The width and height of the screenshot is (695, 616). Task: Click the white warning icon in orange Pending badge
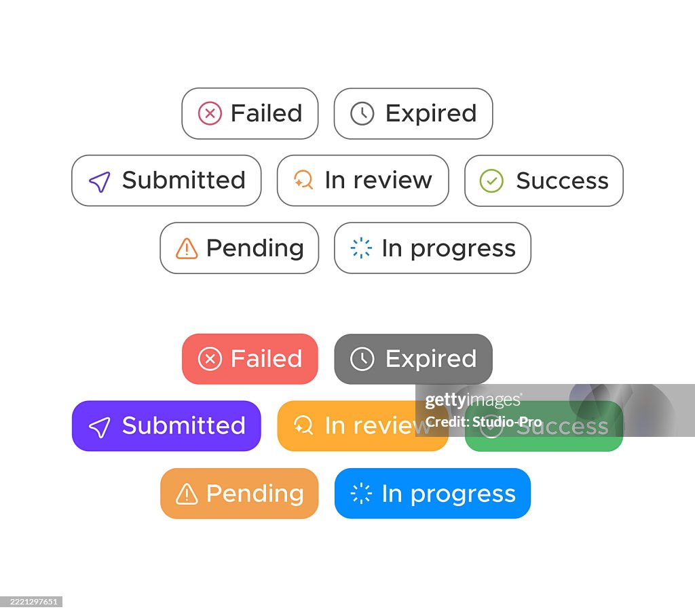coord(187,495)
